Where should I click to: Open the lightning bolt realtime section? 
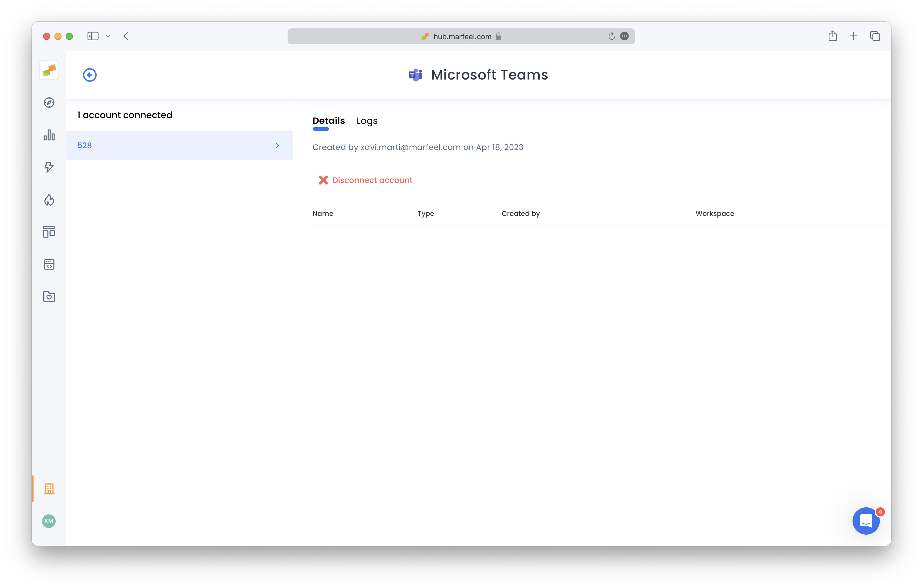click(49, 167)
